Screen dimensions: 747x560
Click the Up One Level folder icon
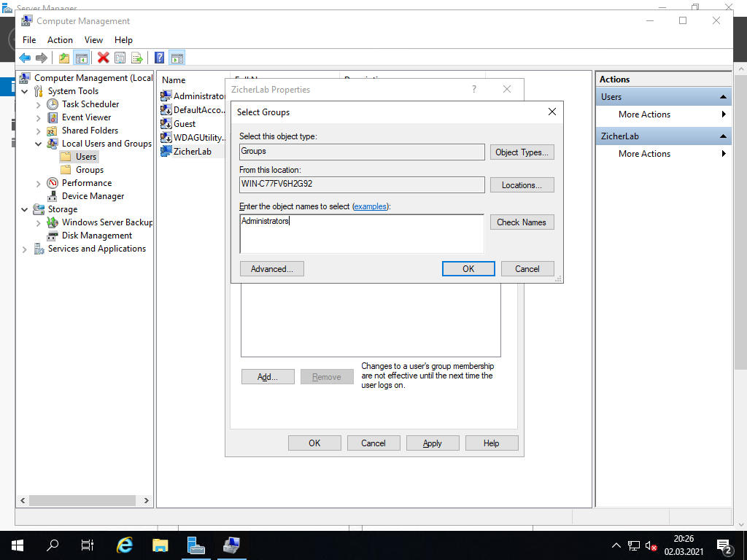[x=64, y=58]
